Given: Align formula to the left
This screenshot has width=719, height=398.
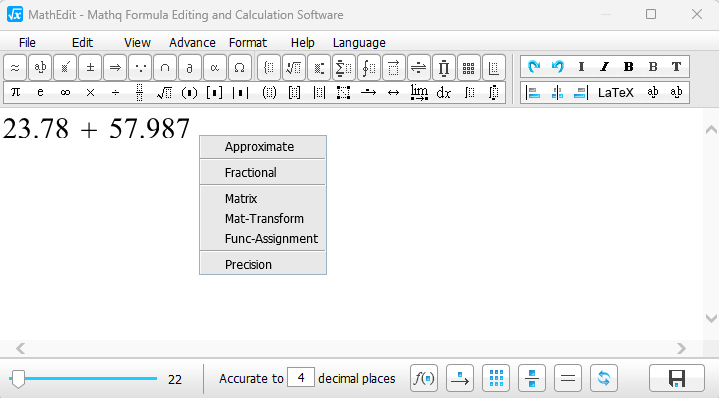Looking at the screenshot, I should coord(533,93).
